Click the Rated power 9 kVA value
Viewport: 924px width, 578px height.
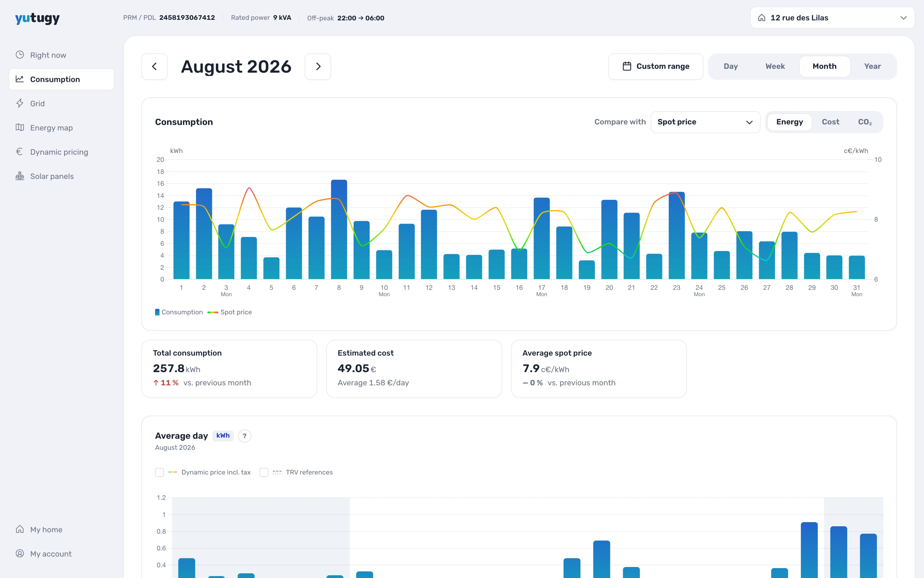point(282,18)
